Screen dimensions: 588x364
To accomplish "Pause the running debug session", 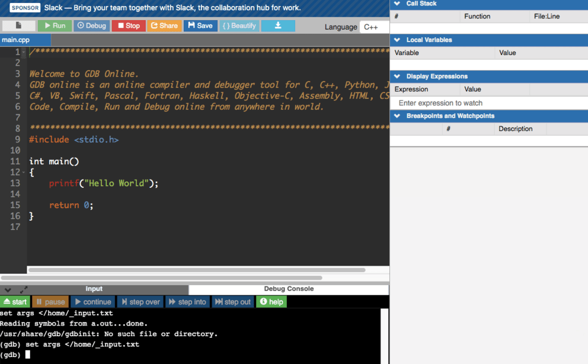I will pyautogui.click(x=50, y=302).
